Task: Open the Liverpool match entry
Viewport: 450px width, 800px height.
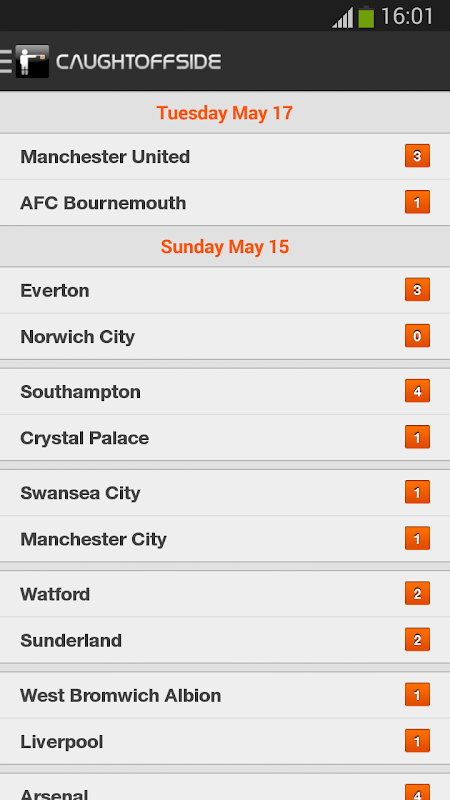Action: click(225, 742)
